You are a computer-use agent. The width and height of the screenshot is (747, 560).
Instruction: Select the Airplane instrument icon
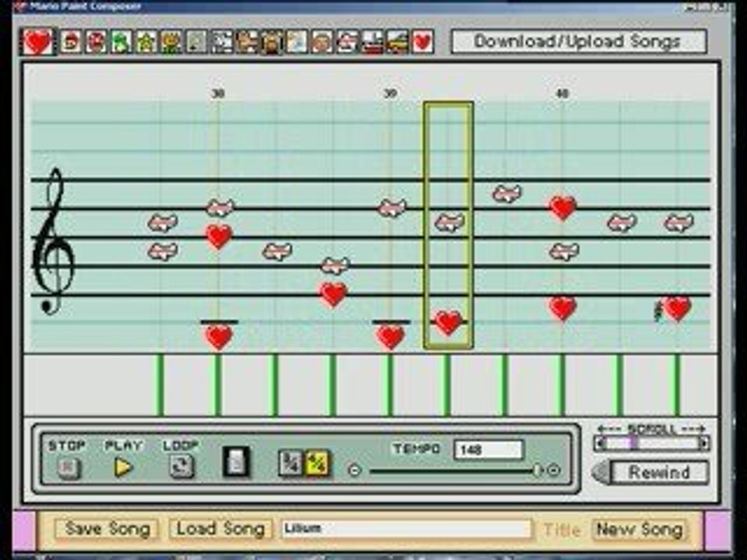pyautogui.click(x=347, y=42)
